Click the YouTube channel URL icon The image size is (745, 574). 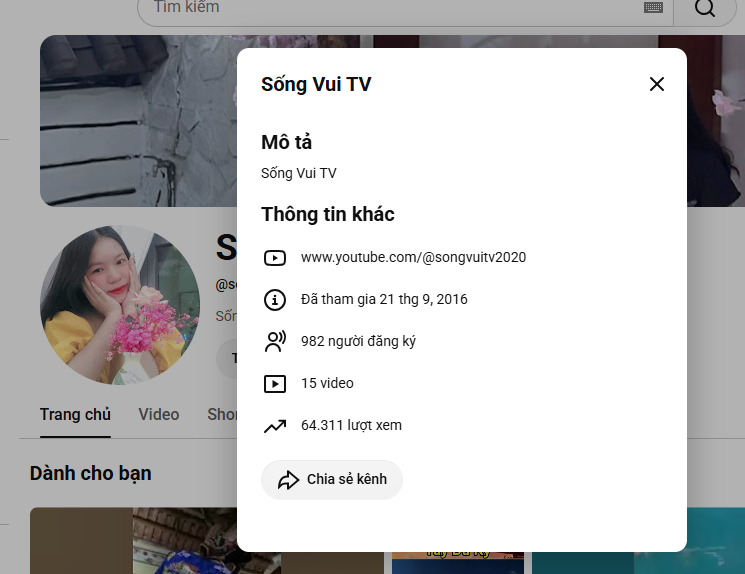(x=275, y=258)
